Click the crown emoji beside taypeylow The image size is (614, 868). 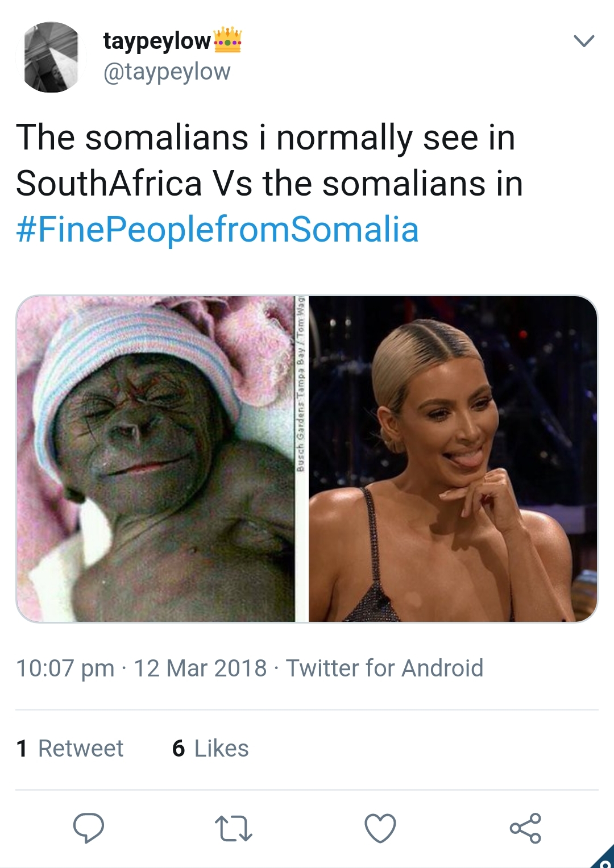click(228, 40)
